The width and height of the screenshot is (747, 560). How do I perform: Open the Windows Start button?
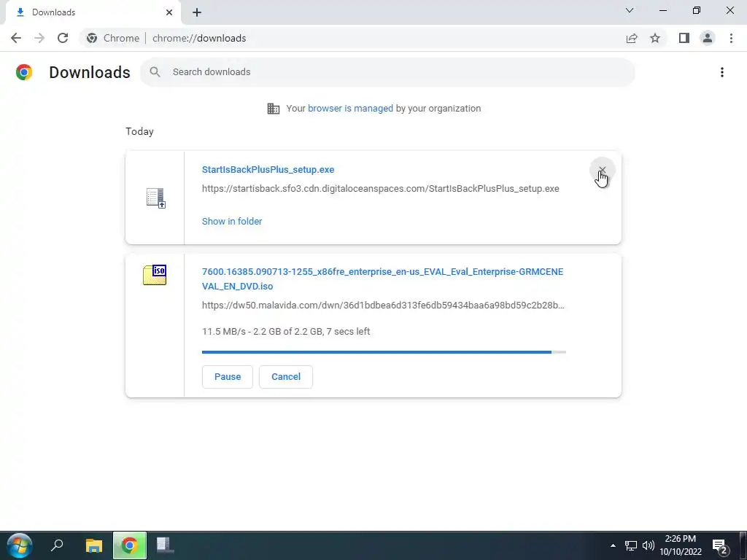[x=20, y=545]
